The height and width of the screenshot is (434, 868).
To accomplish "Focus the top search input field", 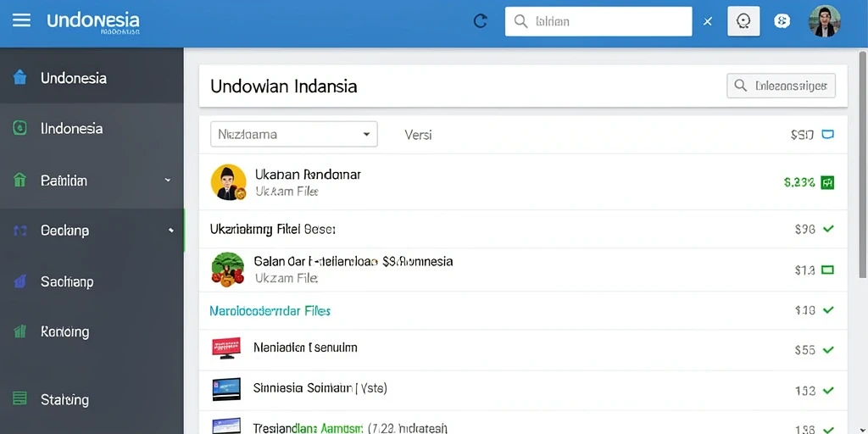I will (598, 21).
